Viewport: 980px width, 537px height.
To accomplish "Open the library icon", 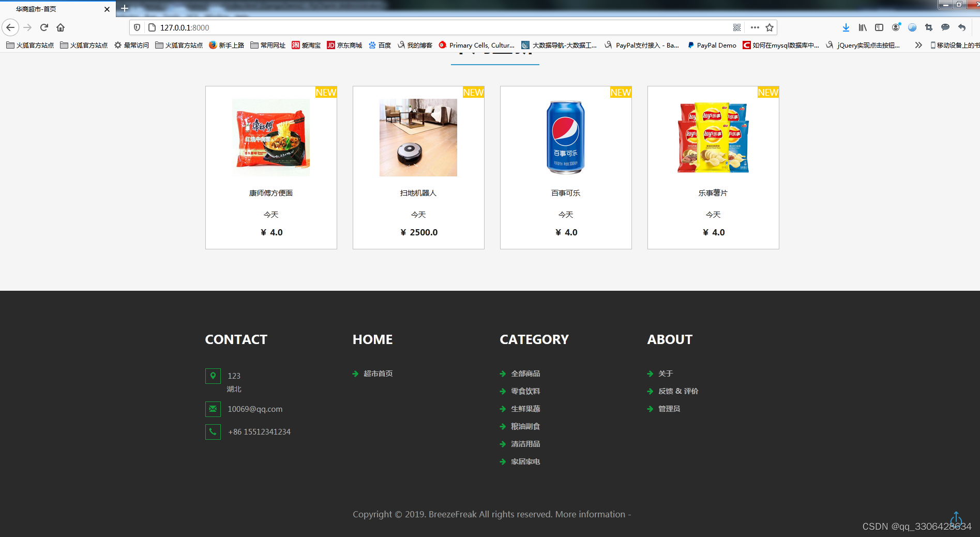I will coord(863,27).
